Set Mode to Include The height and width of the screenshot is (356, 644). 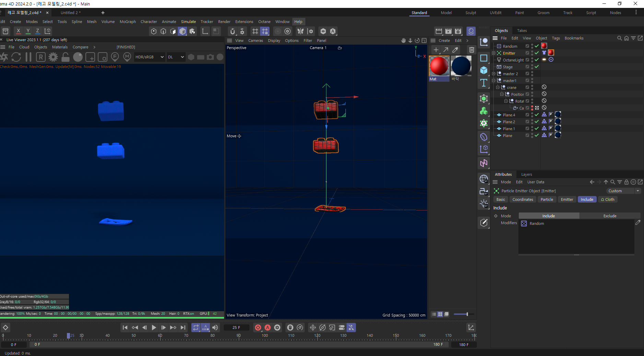[x=549, y=216]
